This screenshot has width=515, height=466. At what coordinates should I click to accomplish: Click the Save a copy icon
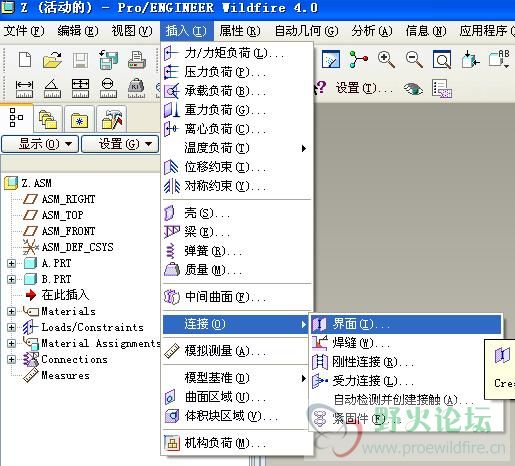tap(108, 60)
